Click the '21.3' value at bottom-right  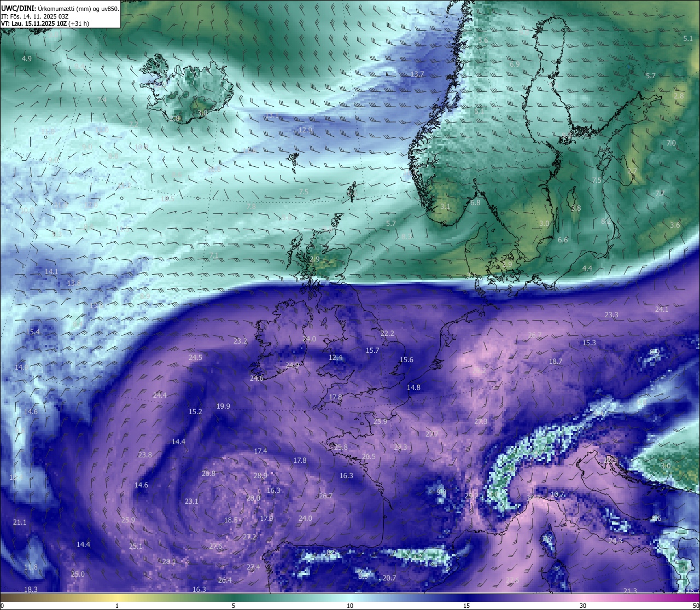point(630,591)
